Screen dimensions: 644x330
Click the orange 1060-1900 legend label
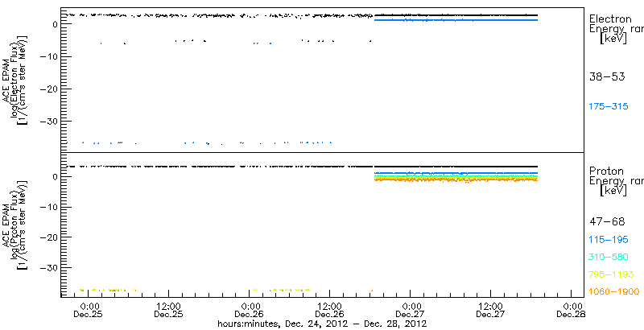tap(614, 292)
